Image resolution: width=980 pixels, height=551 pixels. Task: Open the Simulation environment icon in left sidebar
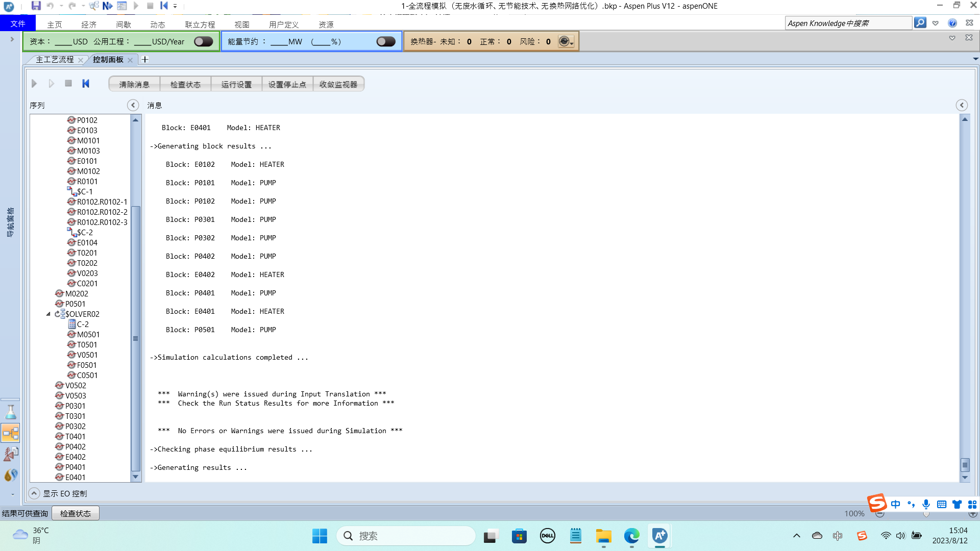pos(11,433)
